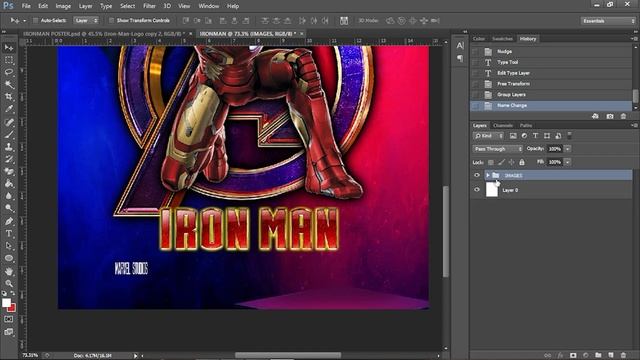This screenshot has width=640, height=360.
Task: Set history brush source for Nudge state
Action: [x=475, y=51]
